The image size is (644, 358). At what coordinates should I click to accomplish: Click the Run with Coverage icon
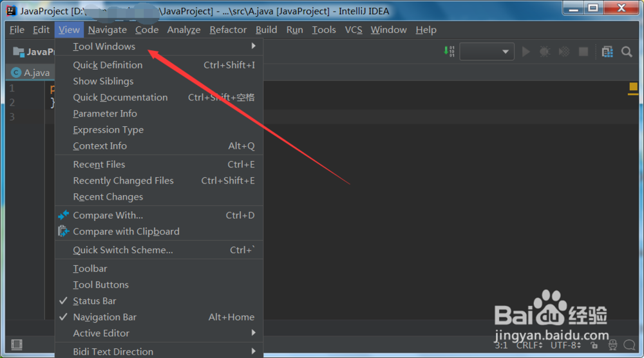point(564,52)
